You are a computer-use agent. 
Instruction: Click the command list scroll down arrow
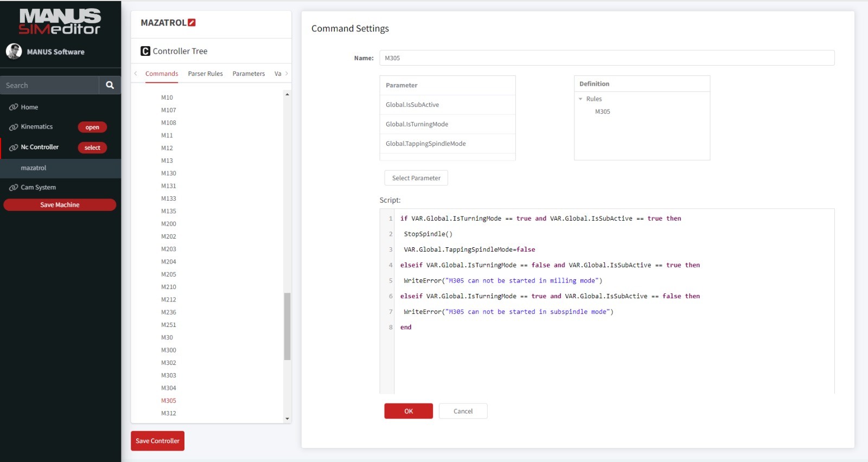point(287,419)
